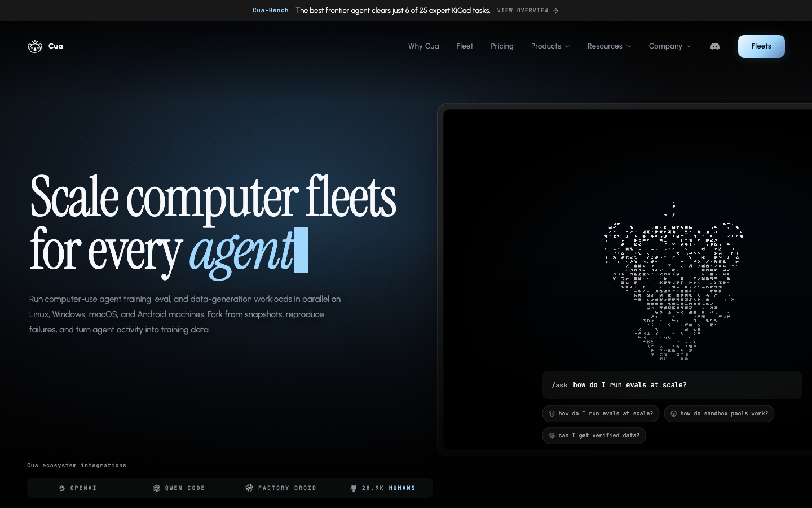Click the 28.9K HUMANS text
This screenshot has height=508, width=812.
[x=389, y=488]
